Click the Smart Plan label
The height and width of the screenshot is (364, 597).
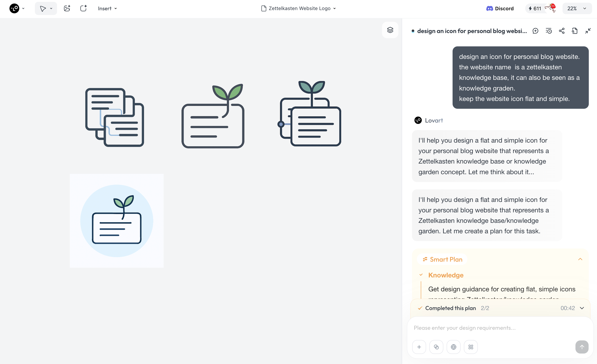(443, 259)
